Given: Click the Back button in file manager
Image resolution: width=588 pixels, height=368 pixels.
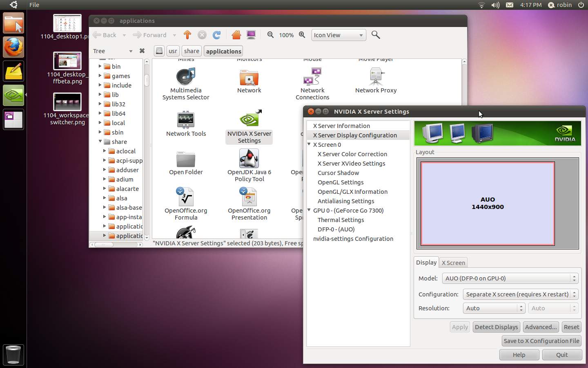Looking at the screenshot, I should click(x=105, y=35).
